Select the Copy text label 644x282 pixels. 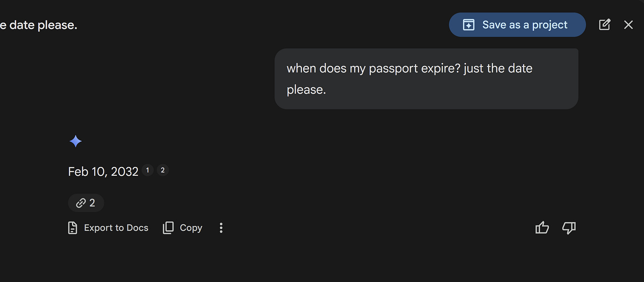191,228
